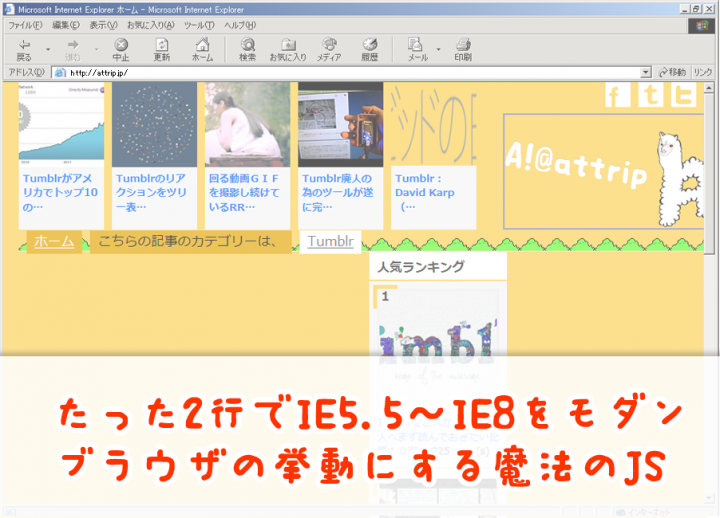Screen dimensions: 720x518
Task: Click the ホーム breadcrumb link
Action: point(54,242)
